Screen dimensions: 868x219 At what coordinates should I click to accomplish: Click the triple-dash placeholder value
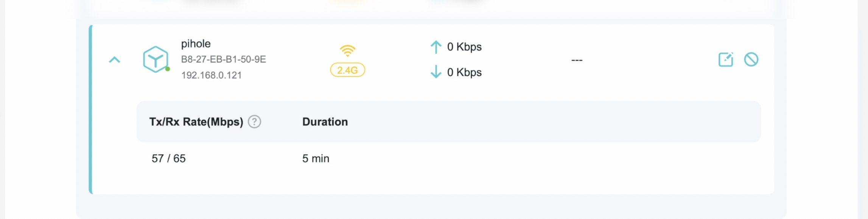click(577, 60)
